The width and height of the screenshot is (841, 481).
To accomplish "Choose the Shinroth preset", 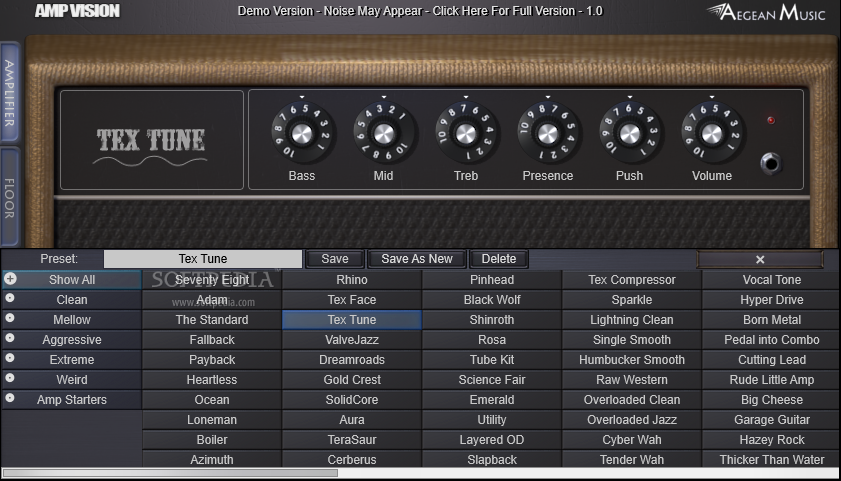I will point(492,320).
